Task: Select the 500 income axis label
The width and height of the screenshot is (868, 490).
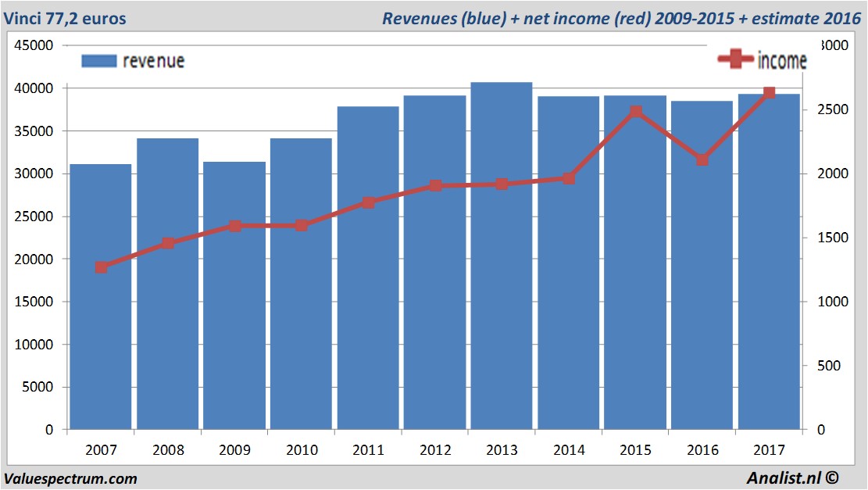Action: coord(829,366)
